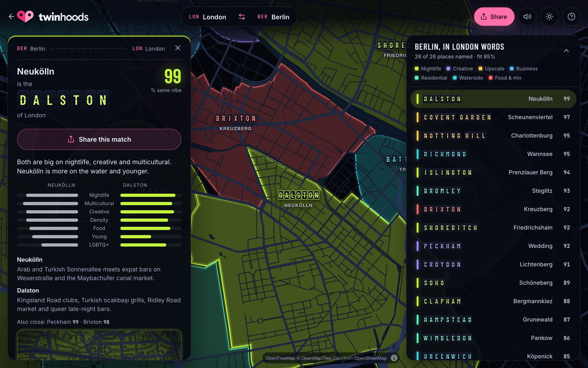Select the Richmond Wannsee row
588x368 pixels.
click(x=493, y=154)
